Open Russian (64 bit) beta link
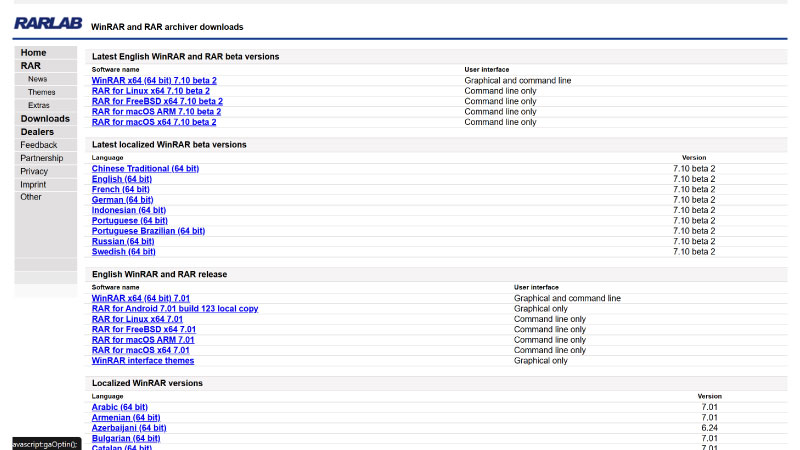The height and width of the screenshot is (450, 800). 123,241
